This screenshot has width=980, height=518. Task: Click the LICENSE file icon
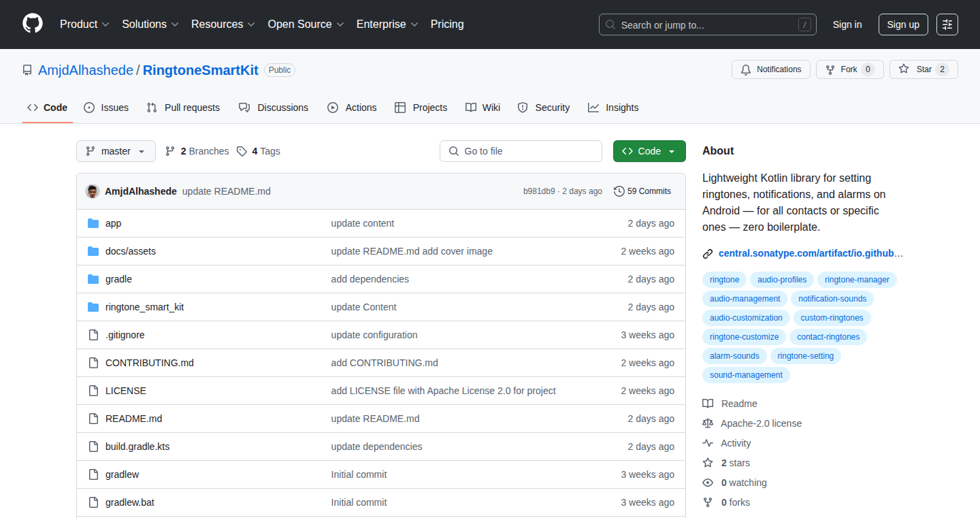pyautogui.click(x=93, y=391)
